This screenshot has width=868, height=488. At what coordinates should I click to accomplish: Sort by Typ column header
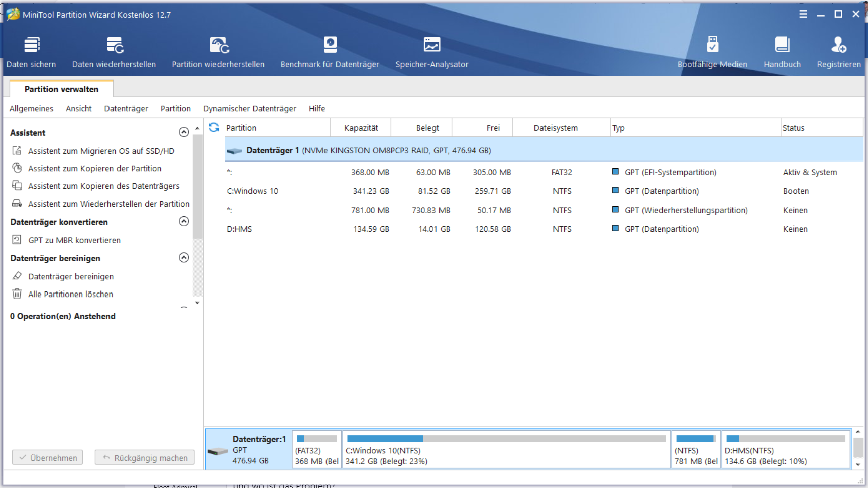[x=696, y=128]
